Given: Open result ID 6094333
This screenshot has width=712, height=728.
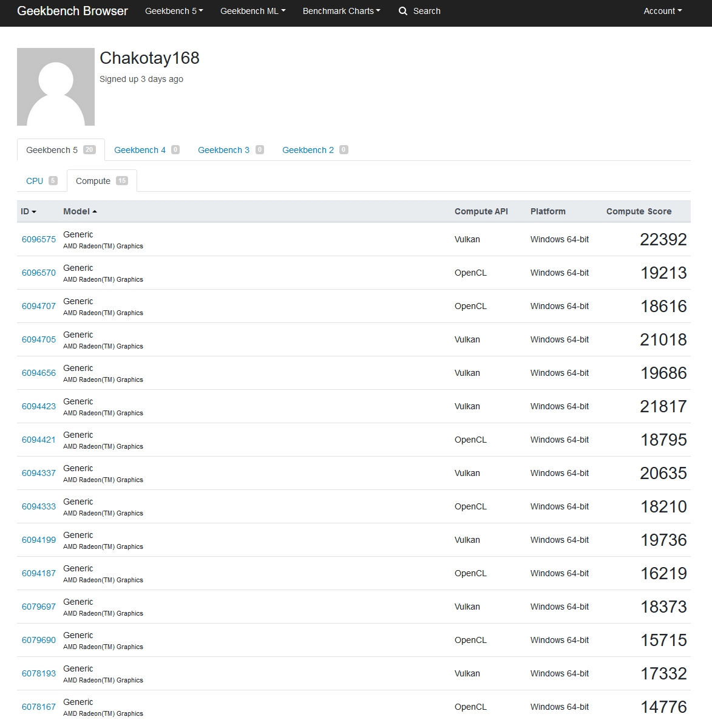Looking at the screenshot, I should coord(38,507).
